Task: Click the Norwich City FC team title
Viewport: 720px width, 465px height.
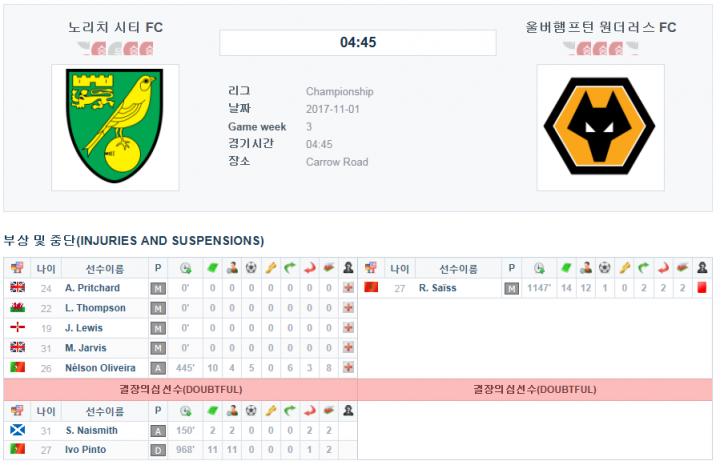Action: [x=115, y=27]
